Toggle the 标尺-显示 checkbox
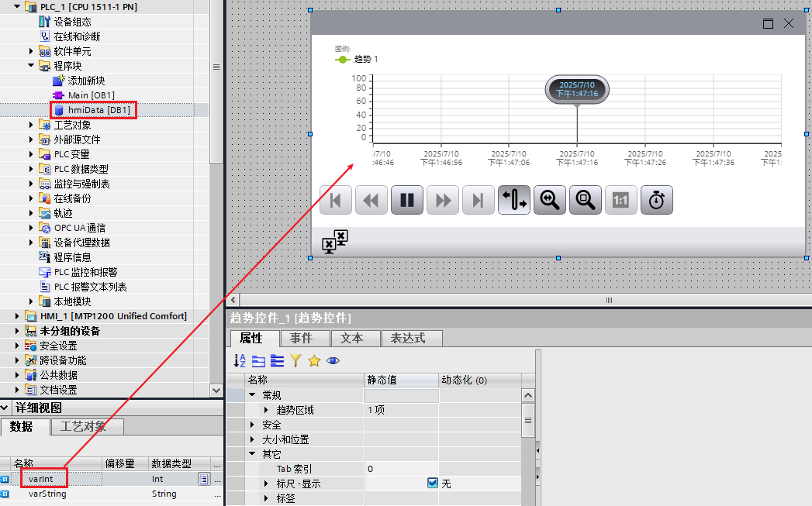Screen dimensions: 812x506 click(433, 484)
